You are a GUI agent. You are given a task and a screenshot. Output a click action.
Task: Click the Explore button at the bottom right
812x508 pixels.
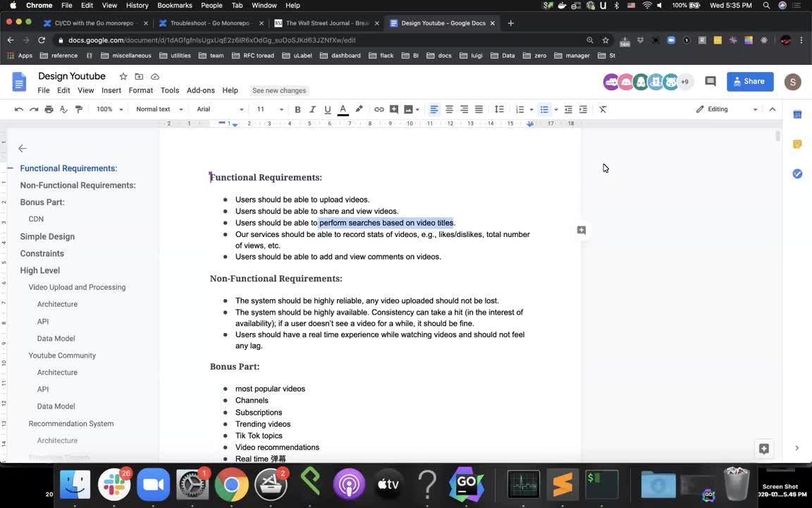[764, 449]
